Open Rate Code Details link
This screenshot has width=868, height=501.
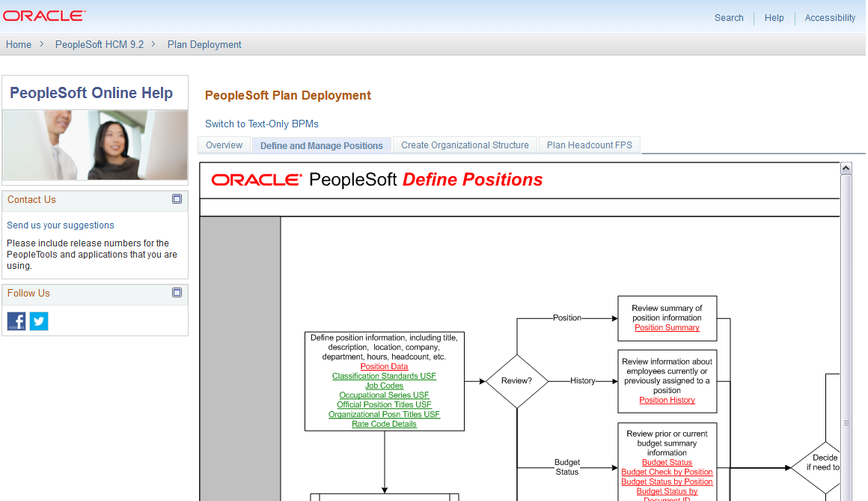[384, 424]
